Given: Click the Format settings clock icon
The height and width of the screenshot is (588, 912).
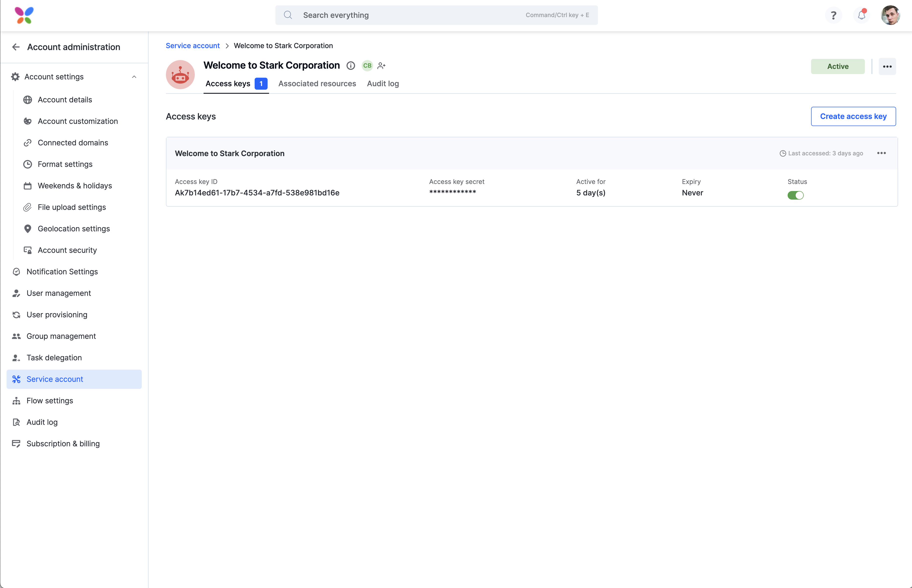Looking at the screenshot, I should tap(28, 164).
